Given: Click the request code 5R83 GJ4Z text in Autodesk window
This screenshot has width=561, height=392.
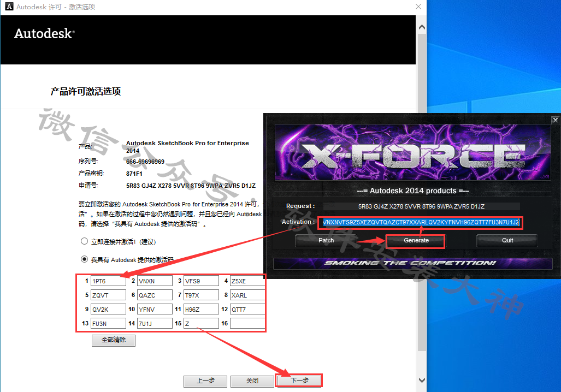Looking at the screenshot, I should (x=191, y=186).
